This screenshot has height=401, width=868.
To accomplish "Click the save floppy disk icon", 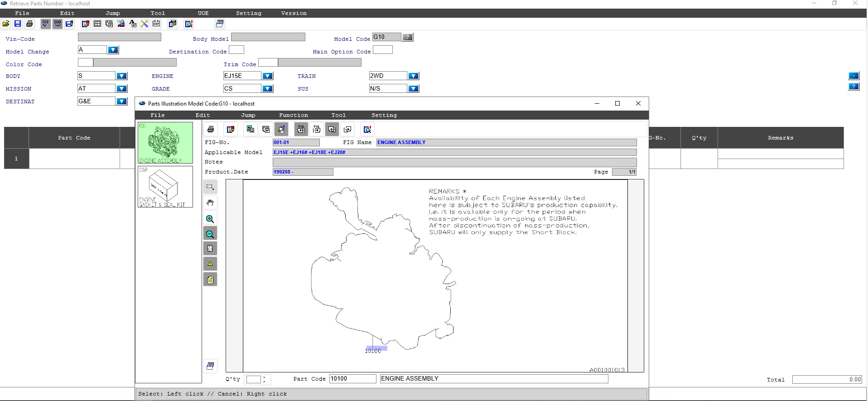I will point(18,24).
